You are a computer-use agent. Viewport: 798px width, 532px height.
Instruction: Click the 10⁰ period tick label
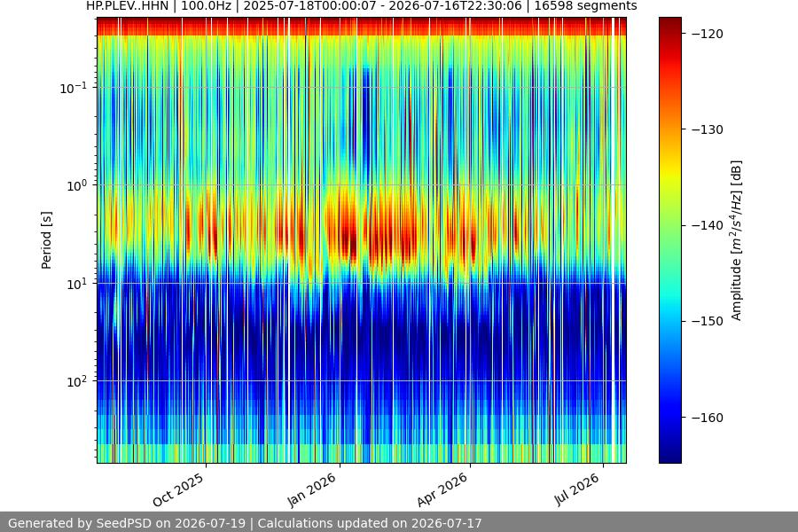(x=77, y=185)
